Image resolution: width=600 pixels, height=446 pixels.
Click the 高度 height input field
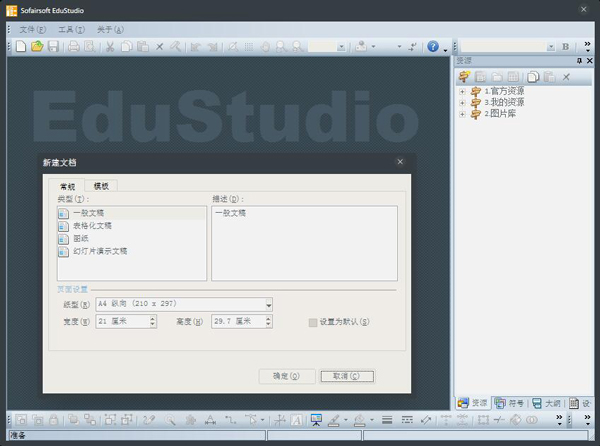point(238,322)
